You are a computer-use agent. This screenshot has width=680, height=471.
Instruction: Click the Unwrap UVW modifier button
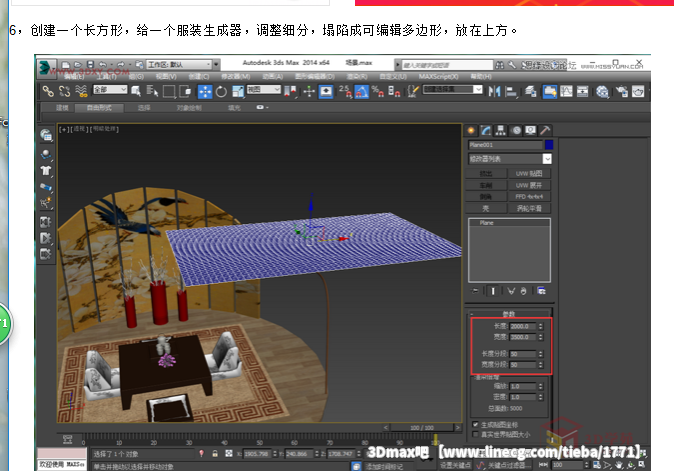coord(529,185)
